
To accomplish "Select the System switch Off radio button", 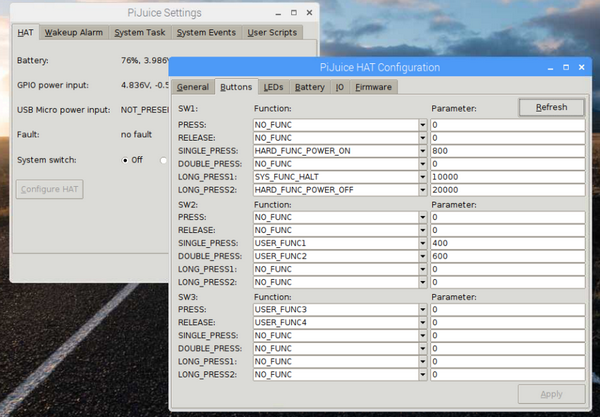I will point(125,160).
